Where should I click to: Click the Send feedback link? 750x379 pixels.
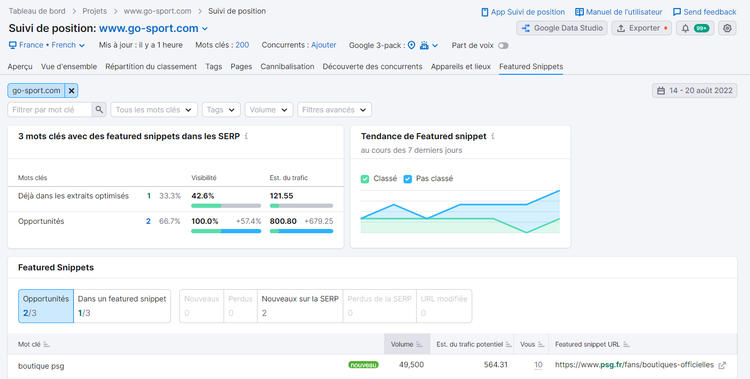[x=705, y=12]
